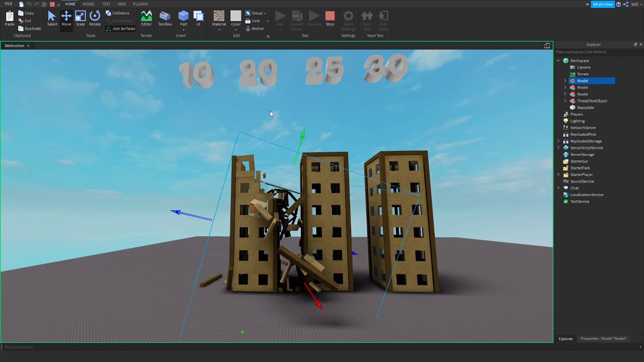Switch to the VIEW ribbon tab
This screenshot has height=362, width=644.
pos(122,4)
